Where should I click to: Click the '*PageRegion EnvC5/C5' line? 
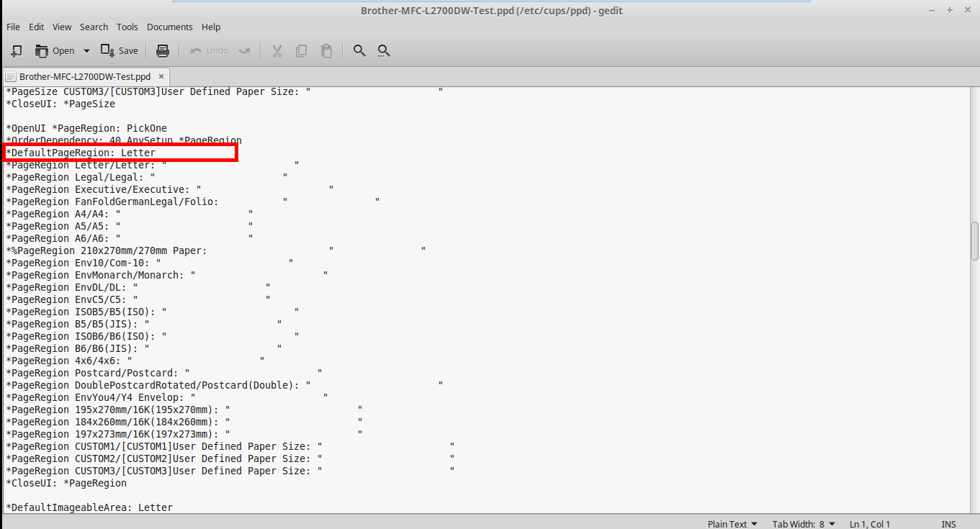pos(138,299)
